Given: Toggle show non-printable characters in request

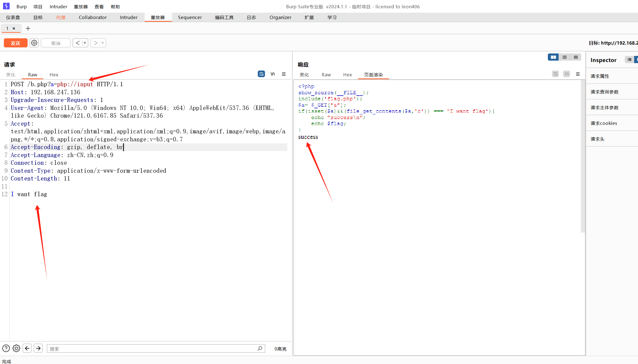Looking at the screenshot, I should pyautogui.click(x=272, y=74).
